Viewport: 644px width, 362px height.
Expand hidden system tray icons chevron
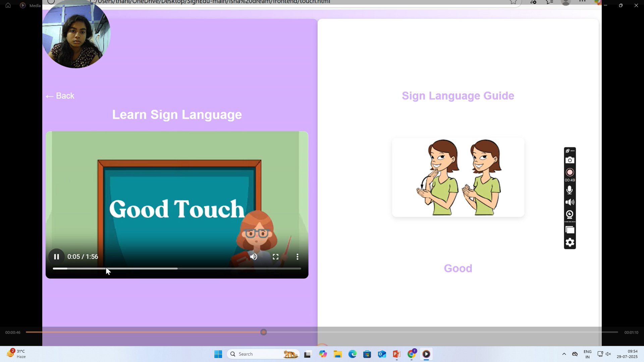(564, 354)
